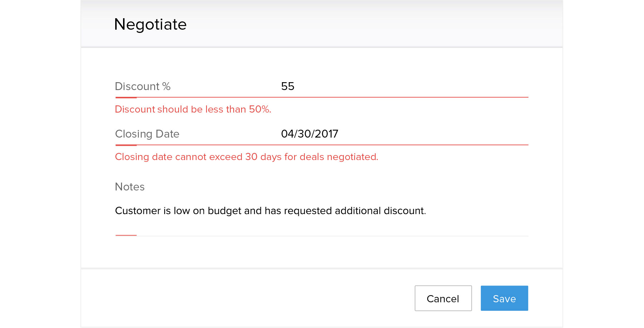Click the Closing Date label
This screenshot has height=328, width=644.
coord(147,134)
